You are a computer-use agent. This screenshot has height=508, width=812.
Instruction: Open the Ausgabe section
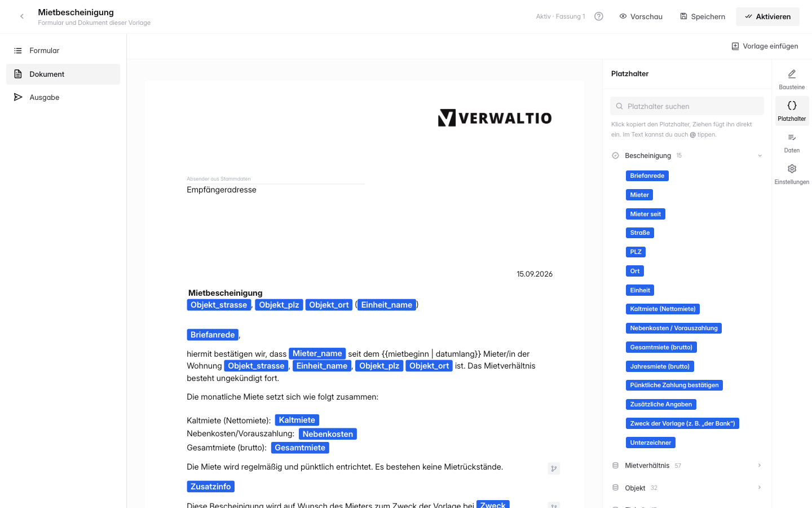[63, 98]
